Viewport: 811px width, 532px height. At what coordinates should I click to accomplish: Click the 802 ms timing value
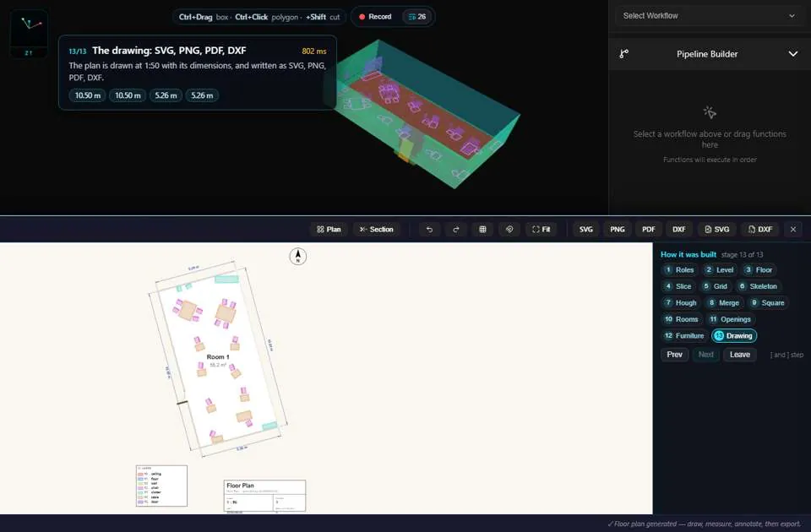point(314,52)
